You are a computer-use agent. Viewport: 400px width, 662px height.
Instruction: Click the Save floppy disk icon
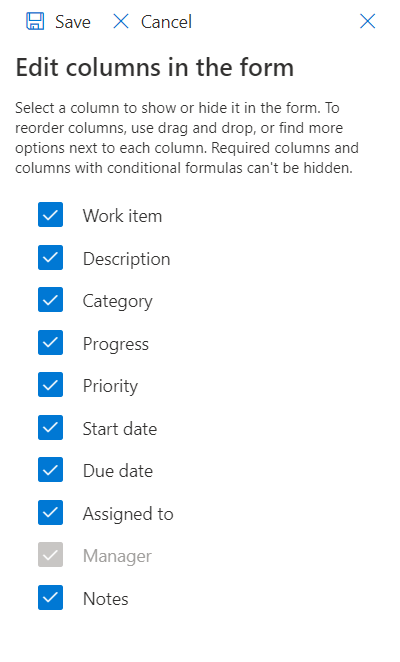click(x=35, y=21)
